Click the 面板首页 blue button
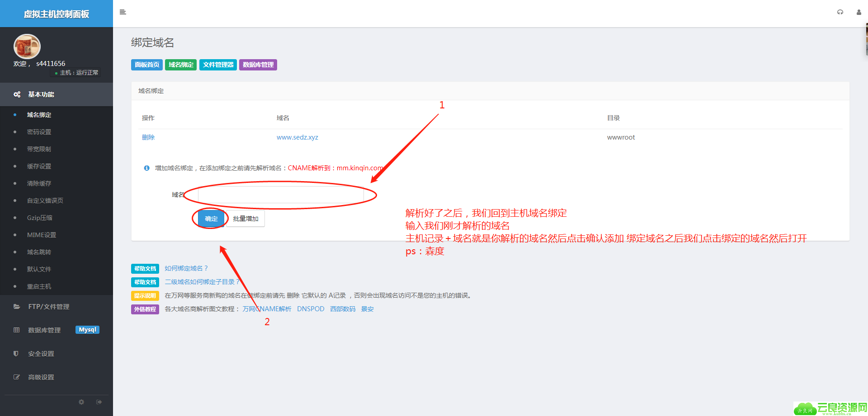The width and height of the screenshot is (868, 416). (147, 65)
